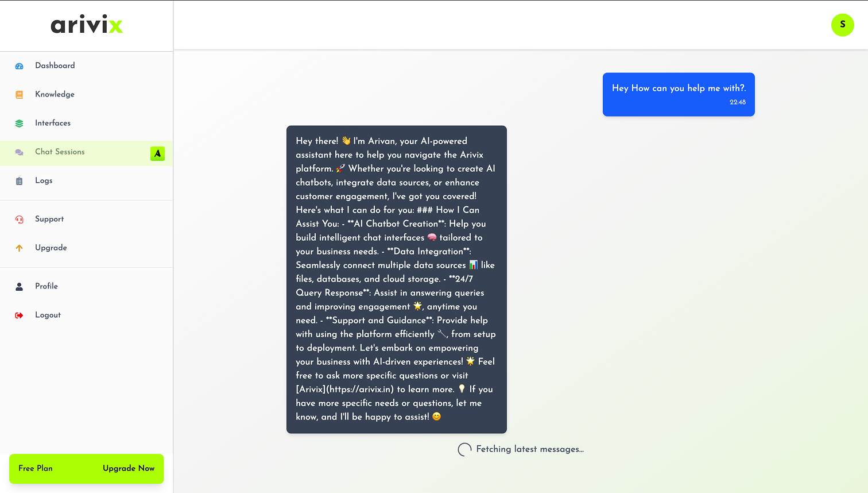Select Chat Sessions in sidebar
Screen dimensions: 868x493
[86, 153]
